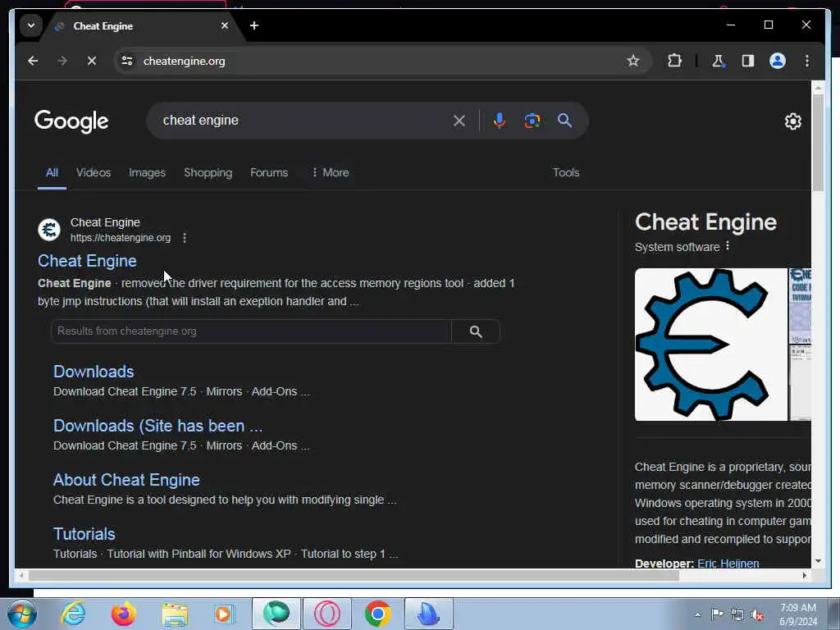This screenshot has width=840, height=630.
Task: Clear the Google search box
Action: 459,121
